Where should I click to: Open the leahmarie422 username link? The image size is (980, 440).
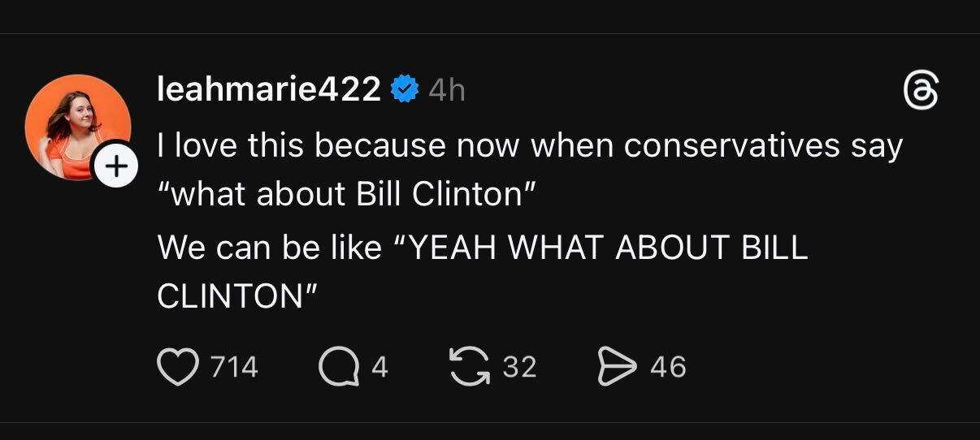pos(268,89)
